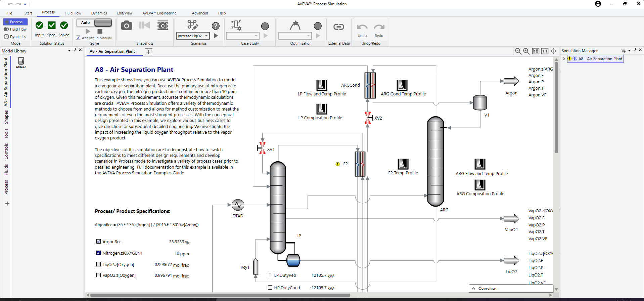644x301 pixels.
Task: Click the External Data link icon
Action: (338, 27)
